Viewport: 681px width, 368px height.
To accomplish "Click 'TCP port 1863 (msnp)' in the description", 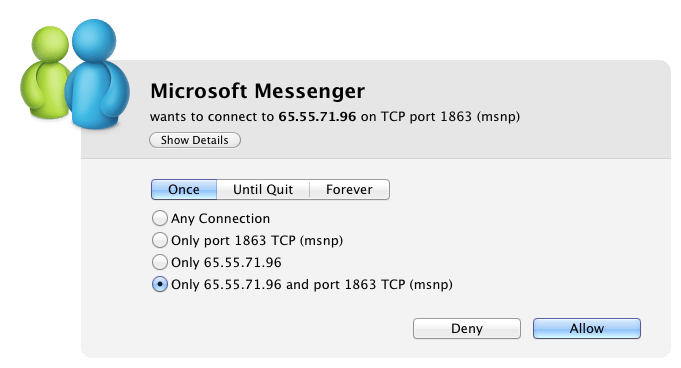I will [450, 117].
